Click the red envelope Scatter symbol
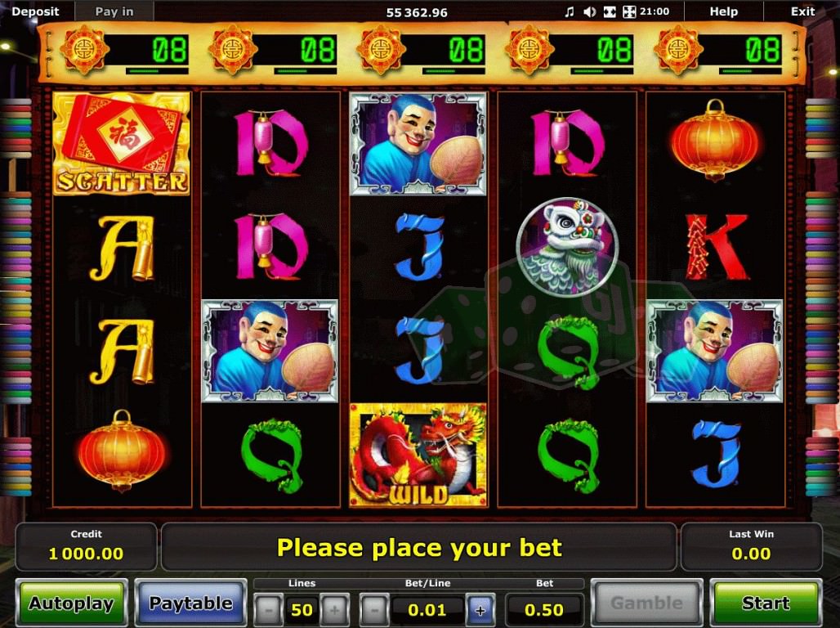 tap(122, 143)
